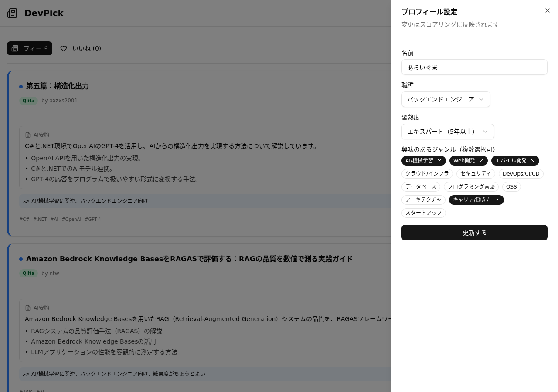Expand the 習熟度 dropdown showing エキスパート
Image resolution: width=558 pixels, height=392 pixels.
tap(447, 132)
